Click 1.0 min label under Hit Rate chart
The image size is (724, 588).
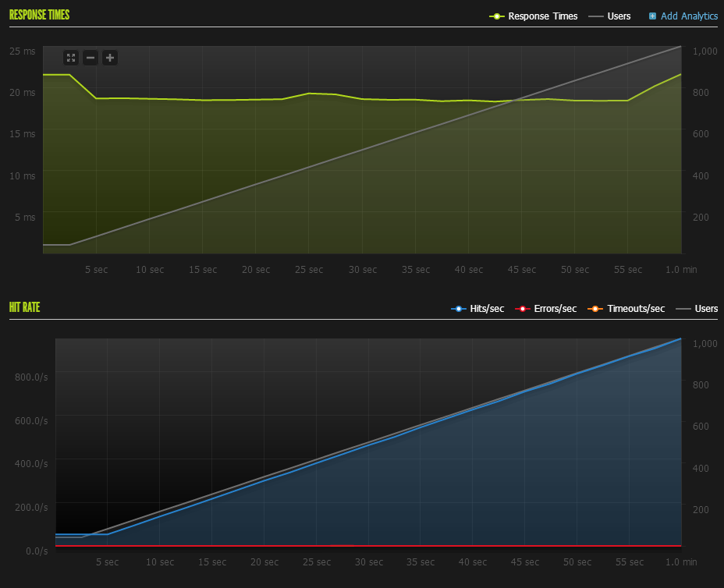pyautogui.click(x=681, y=562)
